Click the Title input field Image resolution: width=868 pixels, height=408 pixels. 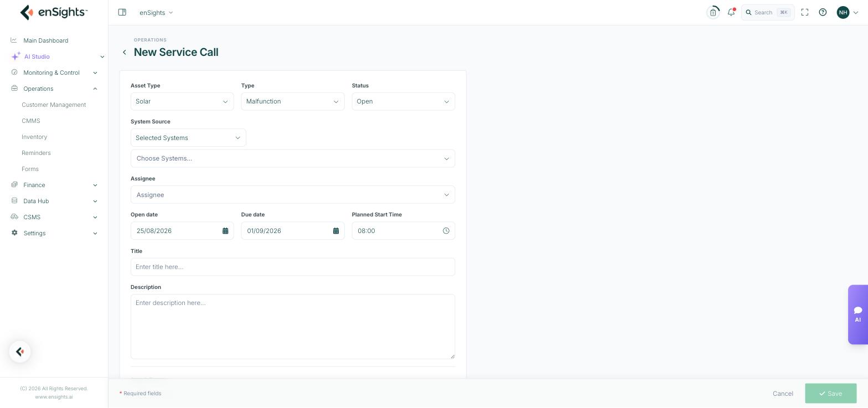point(293,267)
